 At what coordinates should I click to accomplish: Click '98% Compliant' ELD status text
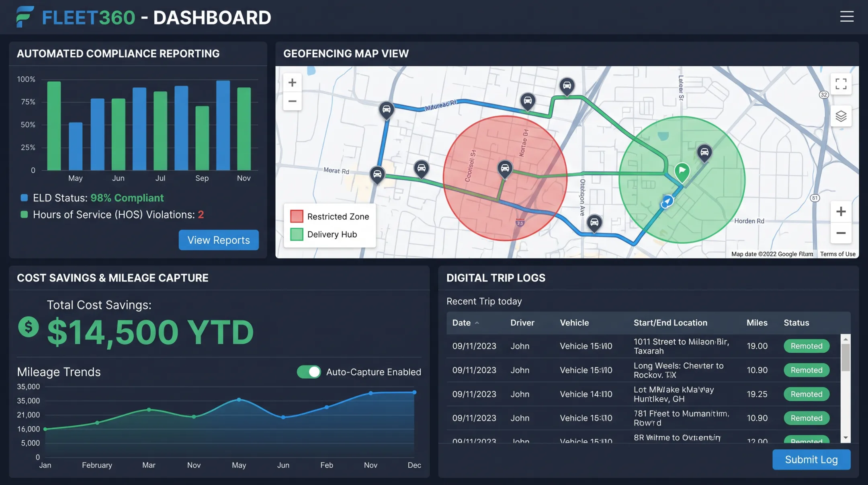pos(127,198)
